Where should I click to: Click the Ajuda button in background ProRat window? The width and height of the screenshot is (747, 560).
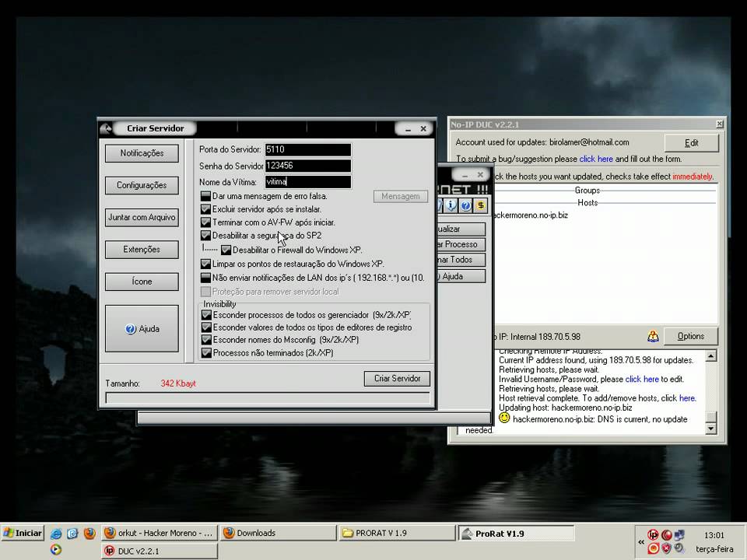coord(460,276)
